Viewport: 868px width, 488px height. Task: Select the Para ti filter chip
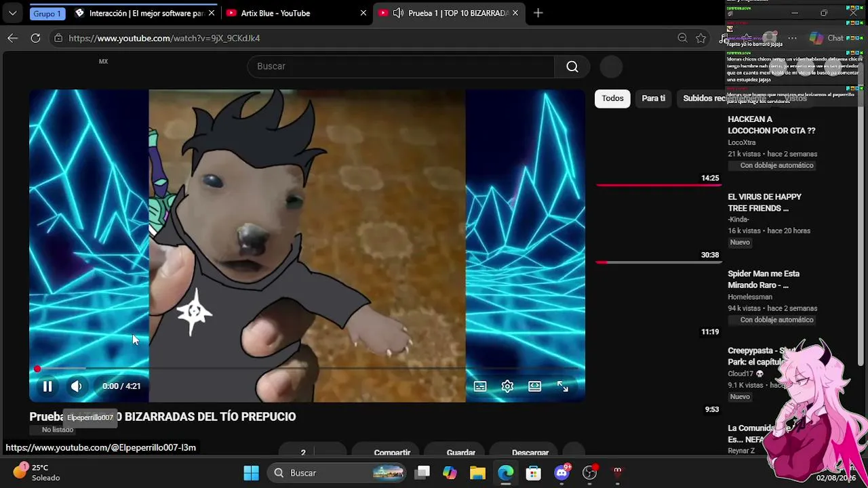tap(654, 98)
